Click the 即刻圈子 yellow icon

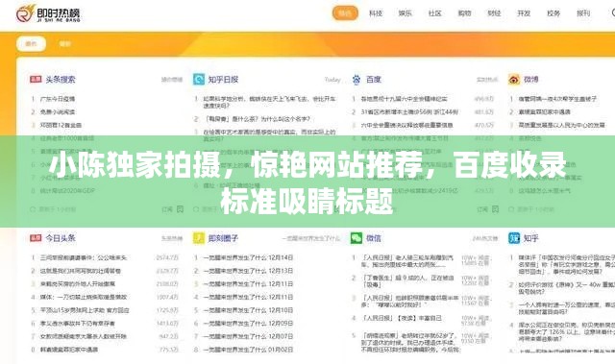199,238
